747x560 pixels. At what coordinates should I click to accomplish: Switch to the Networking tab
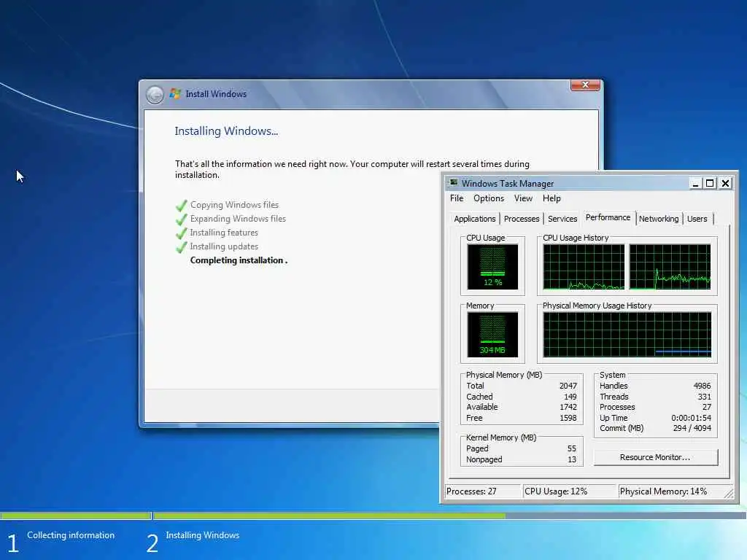coord(659,219)
